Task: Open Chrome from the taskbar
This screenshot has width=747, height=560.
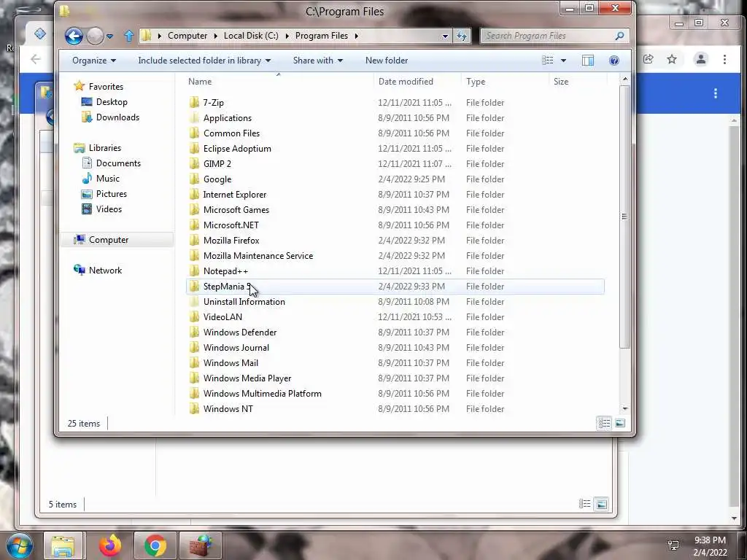Action: pos(155,545)
